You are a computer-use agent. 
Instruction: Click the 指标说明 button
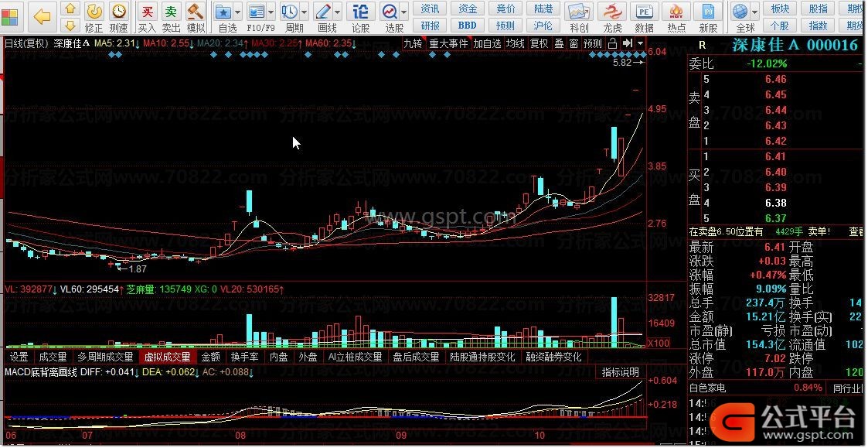[621, 372]
